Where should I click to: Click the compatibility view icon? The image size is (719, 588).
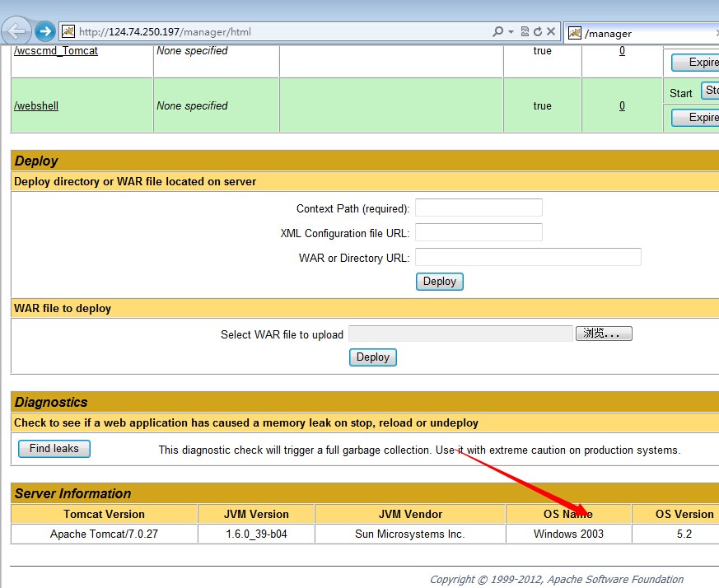(x=525, y=31)
